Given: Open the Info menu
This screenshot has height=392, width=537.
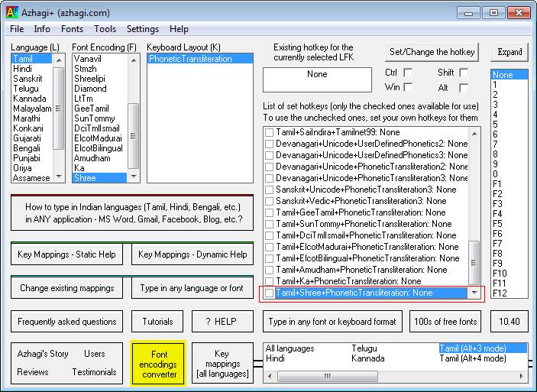Looking at the screenshot, I should coord(42,29).
